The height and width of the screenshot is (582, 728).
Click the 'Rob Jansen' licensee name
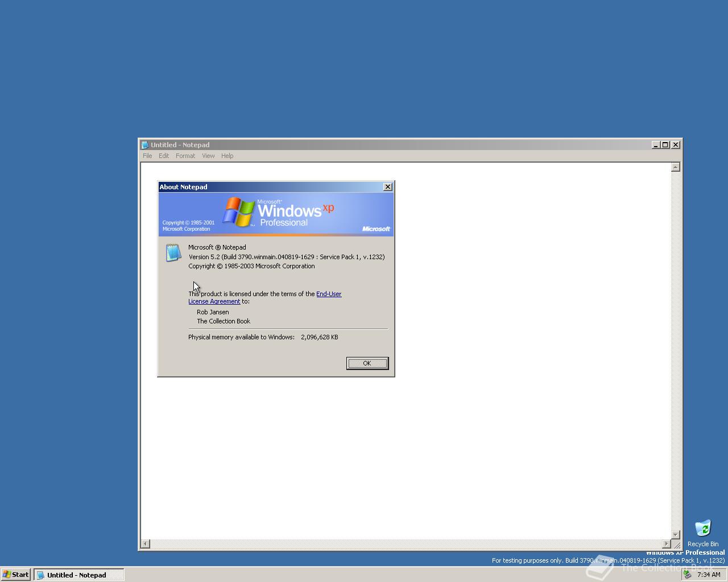213,312
